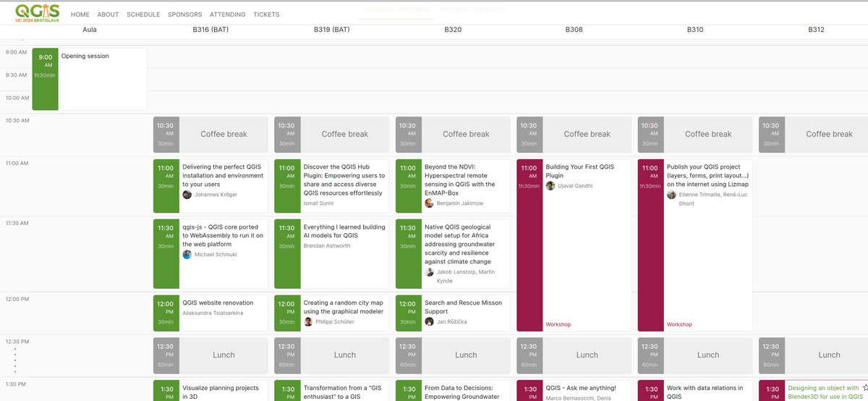868x401 pixels.
Task: Click the Coffee break block in B320 column
Action: [x=453, y=134]
